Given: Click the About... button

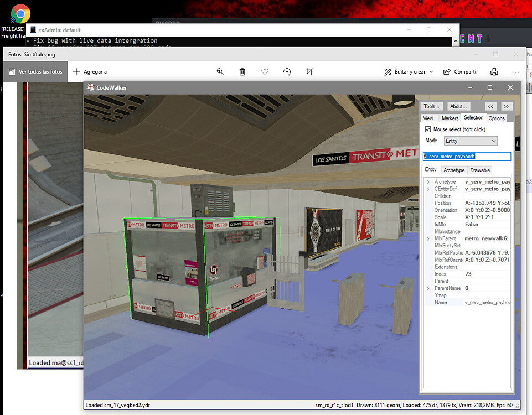Looking at the screenshot, I should tap(458, 106).
